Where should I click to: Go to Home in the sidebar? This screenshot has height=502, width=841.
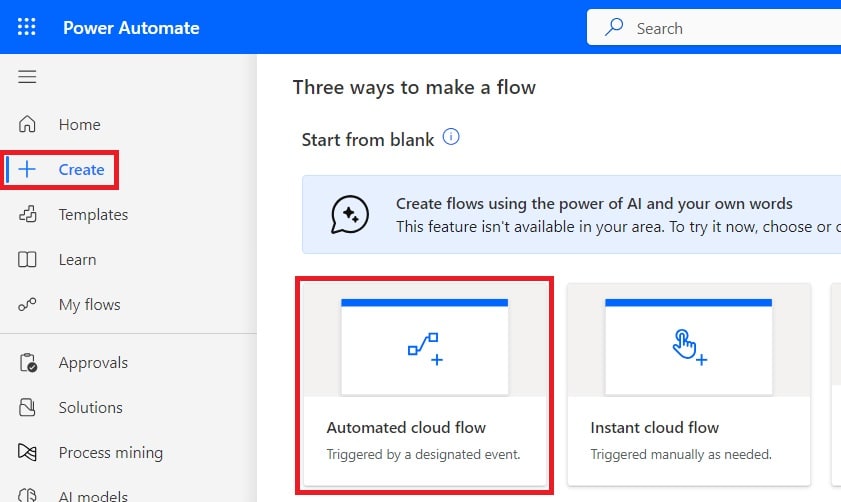pos(79,124)
